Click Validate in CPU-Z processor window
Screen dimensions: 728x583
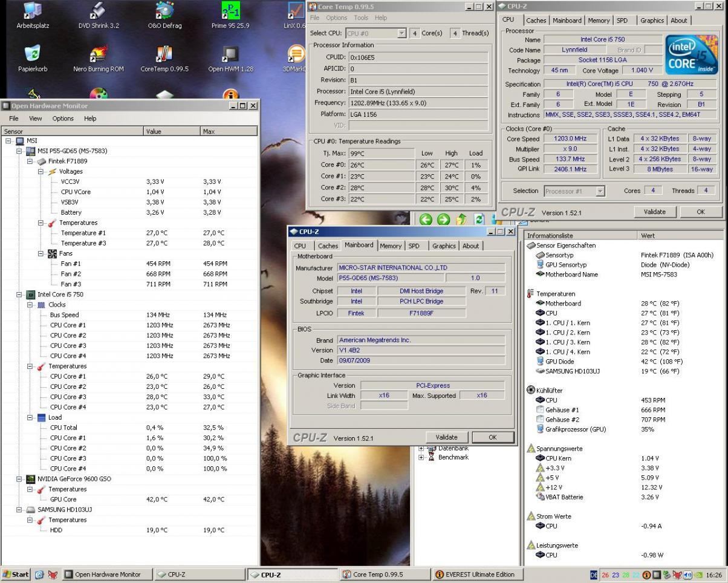(x=654, y=212)
